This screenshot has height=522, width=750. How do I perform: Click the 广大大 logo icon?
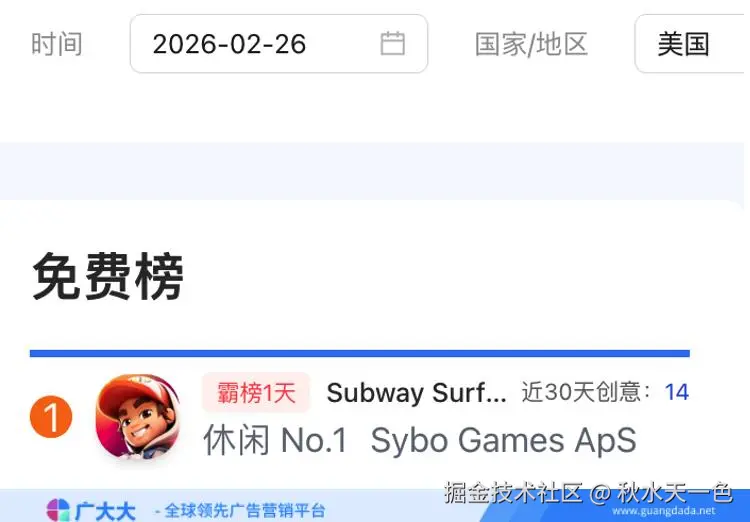[x=58, y=510]
